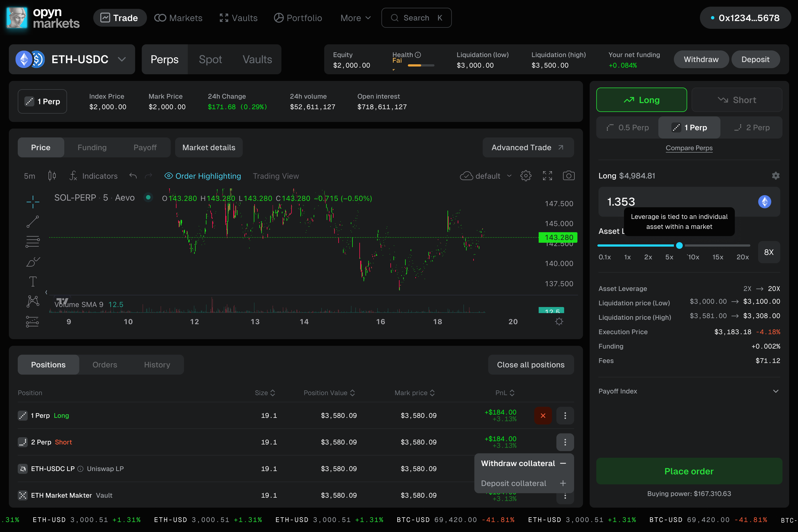The height and width of the screenshot is (532, 798).
Task: Change the candlestick chart type
Action: click(x=52, y=176)
